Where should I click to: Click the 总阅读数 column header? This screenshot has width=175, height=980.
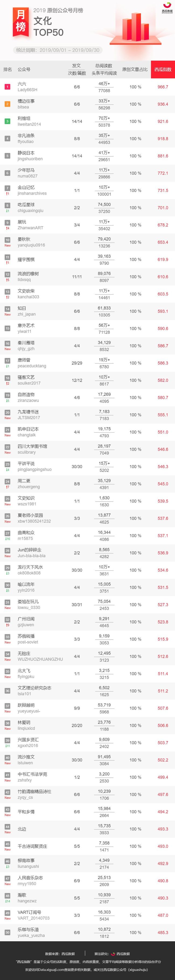point(104,66)
